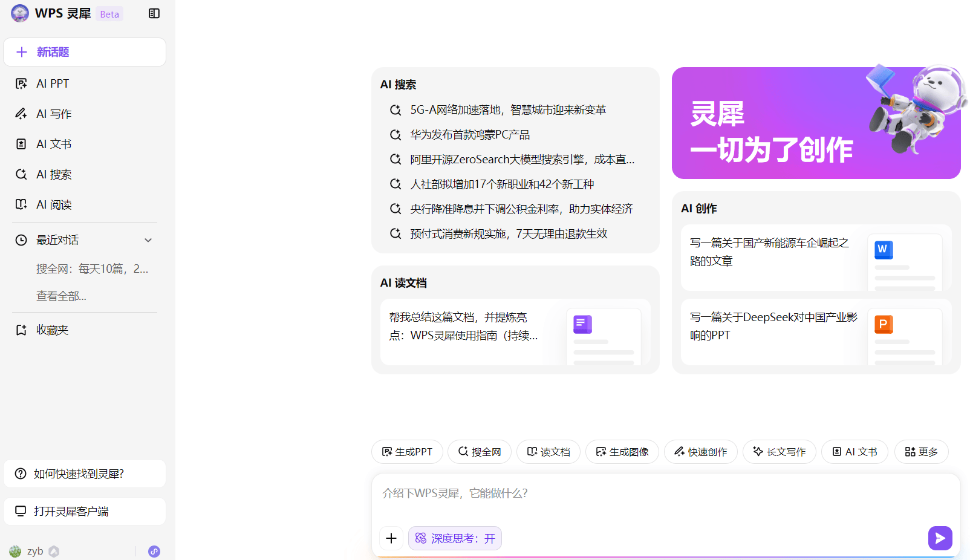Screen dimensions: 970x560
Task: Toggle the 深度思考 deep thinking switch
Action: pos(455,538)
